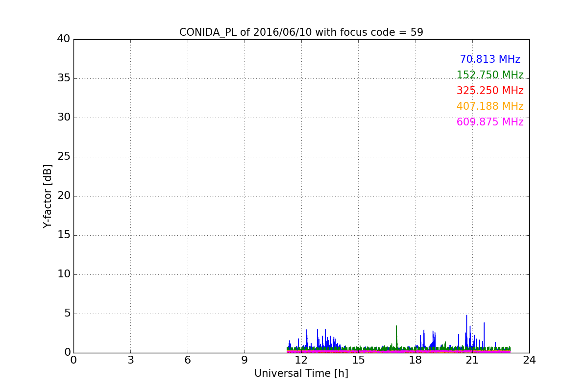The image size is (588, 392).
Task: Select the 70.813 MHz legend label
Action: pos(490,59)
